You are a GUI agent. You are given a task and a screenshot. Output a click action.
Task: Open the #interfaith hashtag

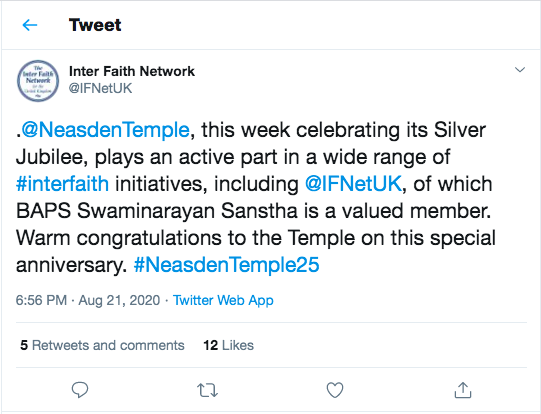click(x=62, y=184)
